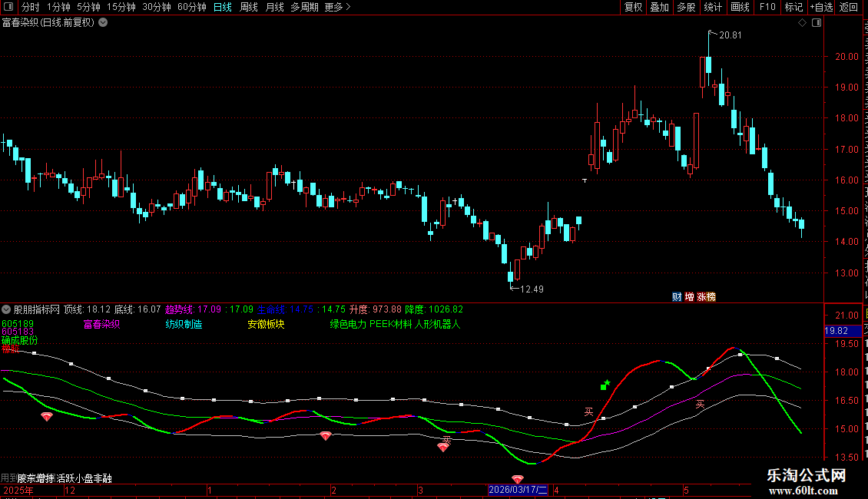Screen dimensions: 868x499
Task: Click the magenta 富春染织 label in the indicator pane
Action: [101, 324]
